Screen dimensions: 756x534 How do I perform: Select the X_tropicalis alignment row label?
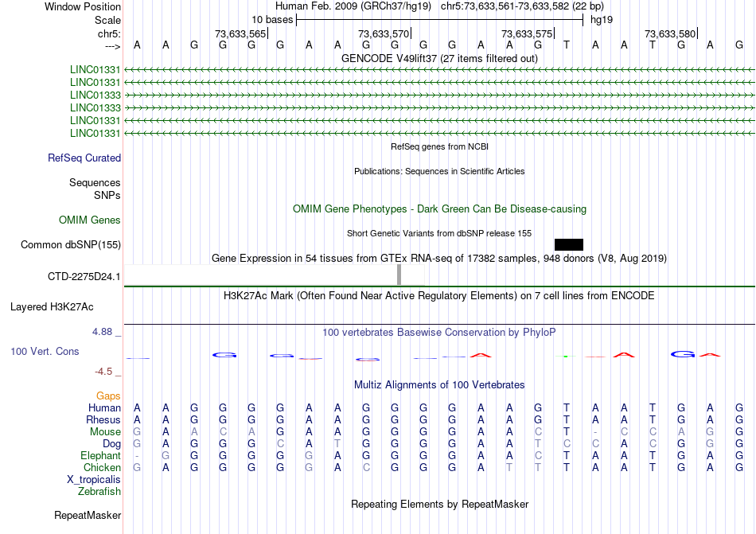94,480
